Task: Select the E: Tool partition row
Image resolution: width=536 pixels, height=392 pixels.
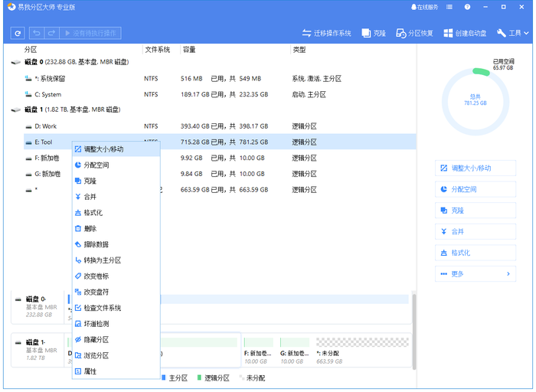Action: pos(220,142)
